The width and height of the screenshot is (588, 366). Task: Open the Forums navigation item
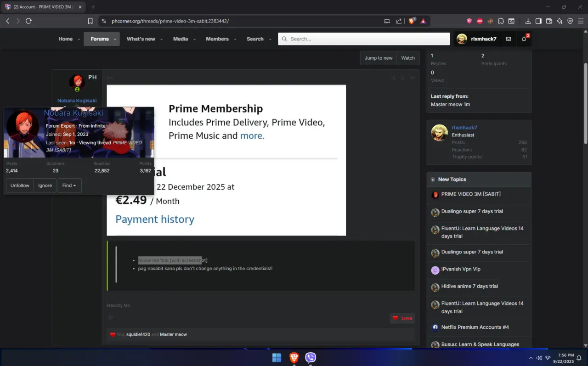[x=100, y=39]
